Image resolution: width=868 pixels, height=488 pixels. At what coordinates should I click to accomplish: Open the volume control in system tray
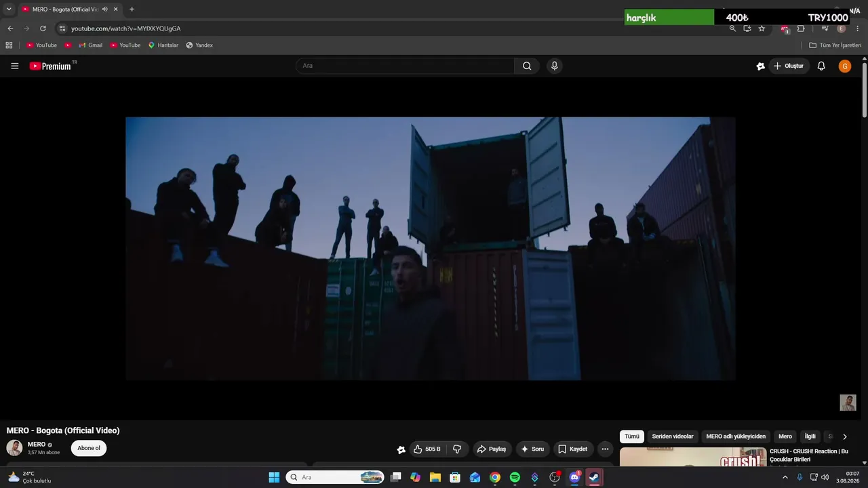pyautogui.click(x=825, y=477)
